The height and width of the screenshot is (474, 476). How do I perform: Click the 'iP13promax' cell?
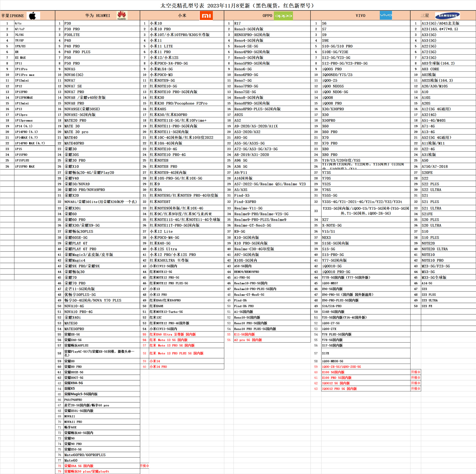pos(35,120)
